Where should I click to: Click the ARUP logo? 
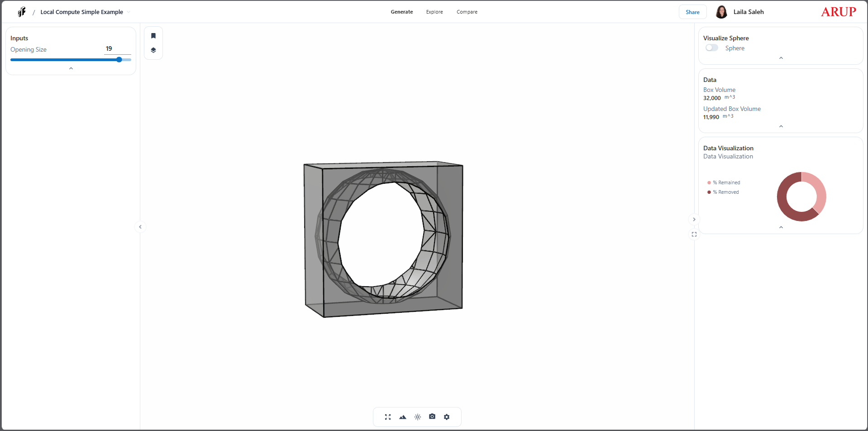coord(839,12)
